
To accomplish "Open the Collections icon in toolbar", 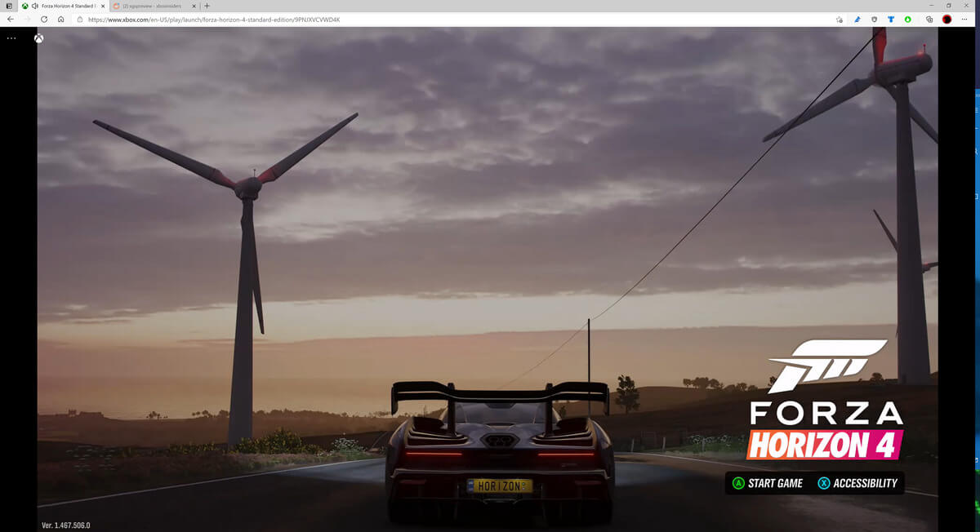I will pyautogui.click(x=929, y=19).
